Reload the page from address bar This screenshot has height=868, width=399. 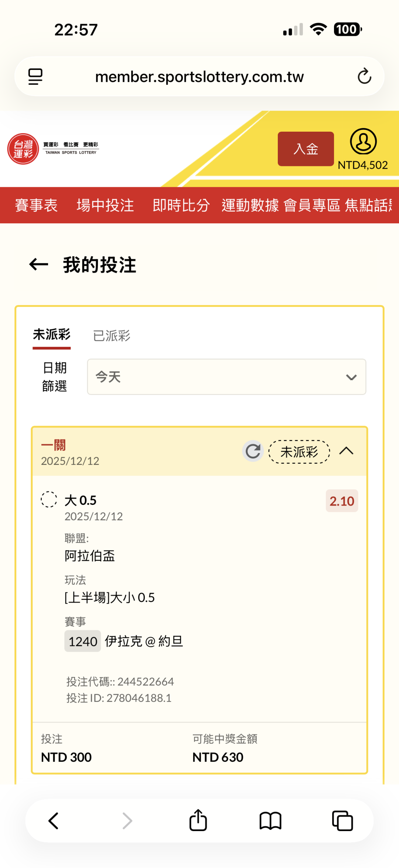[364, 77]
